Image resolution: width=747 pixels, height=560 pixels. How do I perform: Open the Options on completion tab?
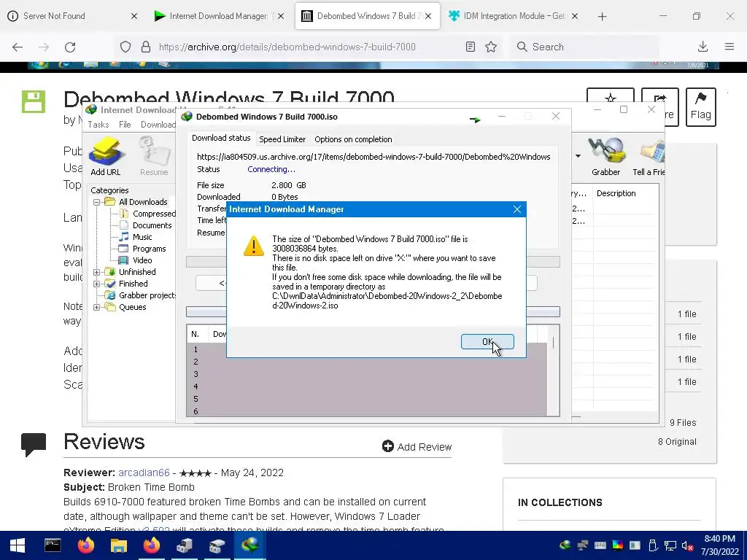tap(353, 139)
